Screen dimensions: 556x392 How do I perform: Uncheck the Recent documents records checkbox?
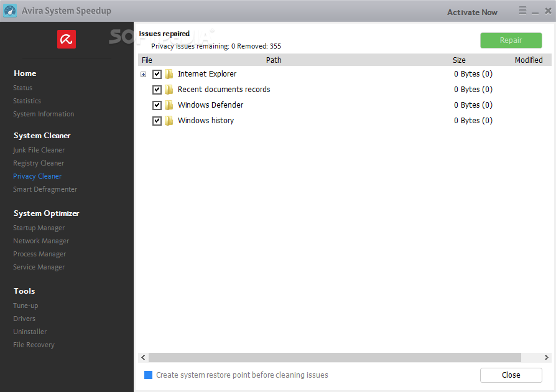[x=157, y=90]
